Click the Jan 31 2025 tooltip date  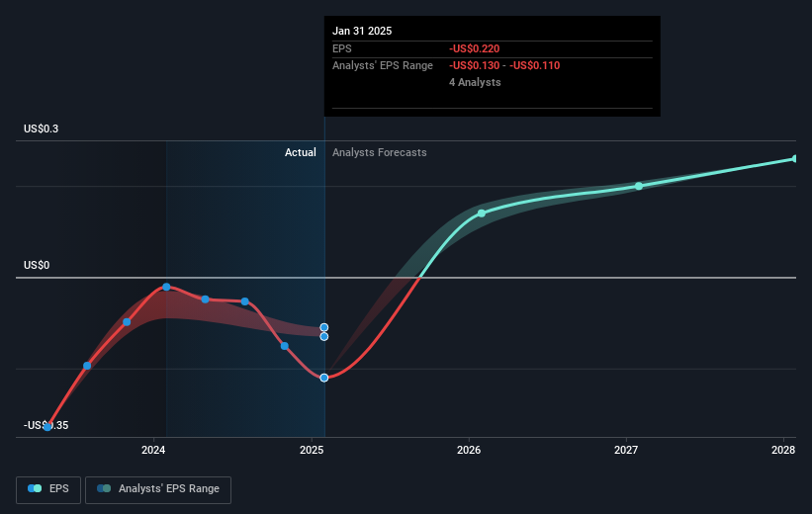(x=362, y=31)
